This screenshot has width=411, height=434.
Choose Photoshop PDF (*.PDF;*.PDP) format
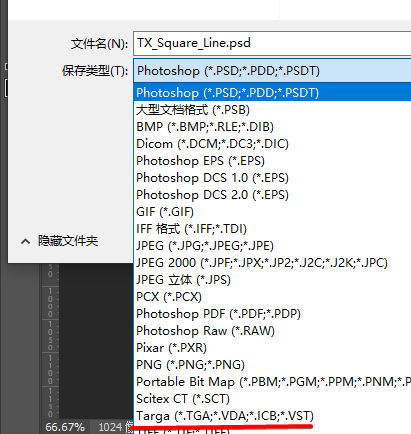(272, 314)
